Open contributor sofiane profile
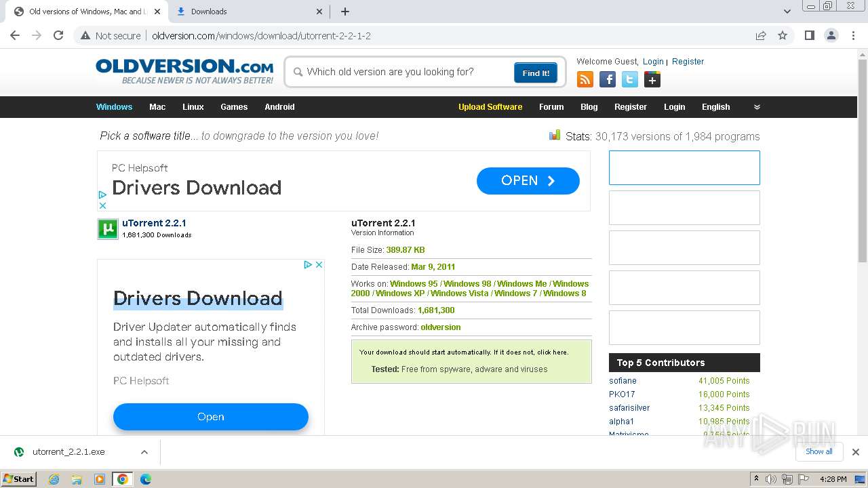Viewport: 868px width, 488px height. point(623,381)
